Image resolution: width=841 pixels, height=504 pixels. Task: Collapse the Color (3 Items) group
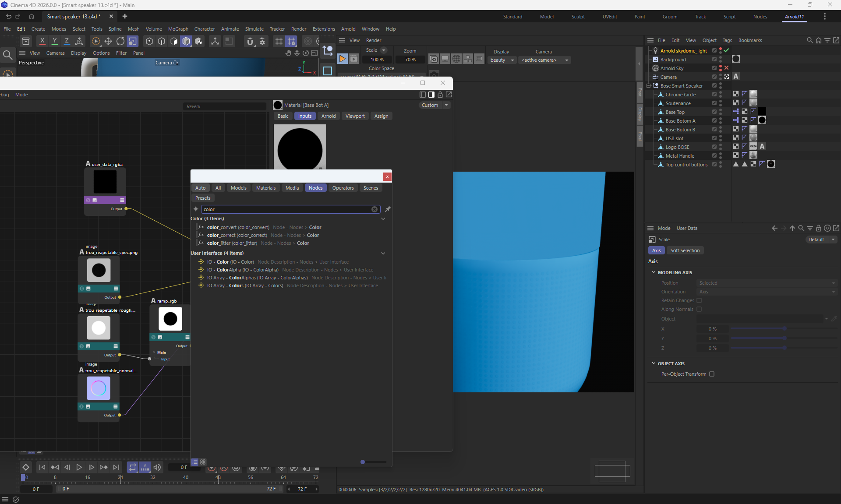(383, 219)
